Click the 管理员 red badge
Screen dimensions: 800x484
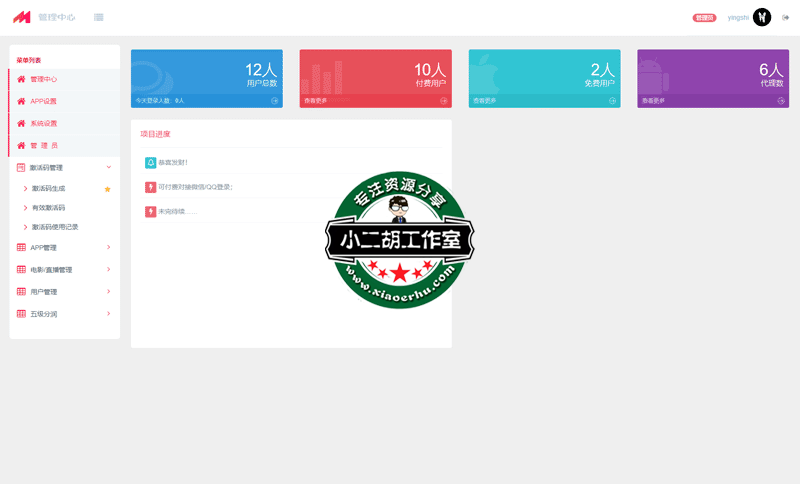[704, 18]
